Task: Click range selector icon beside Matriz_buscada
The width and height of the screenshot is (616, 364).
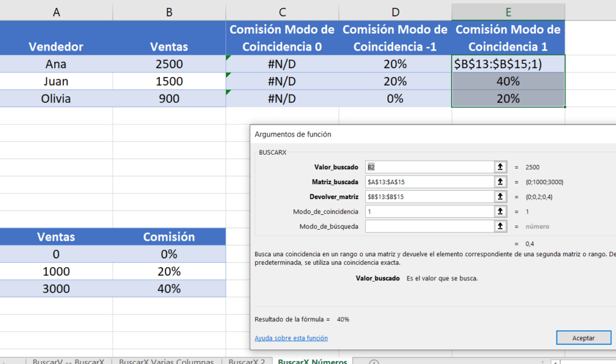Action: (499, 182)
